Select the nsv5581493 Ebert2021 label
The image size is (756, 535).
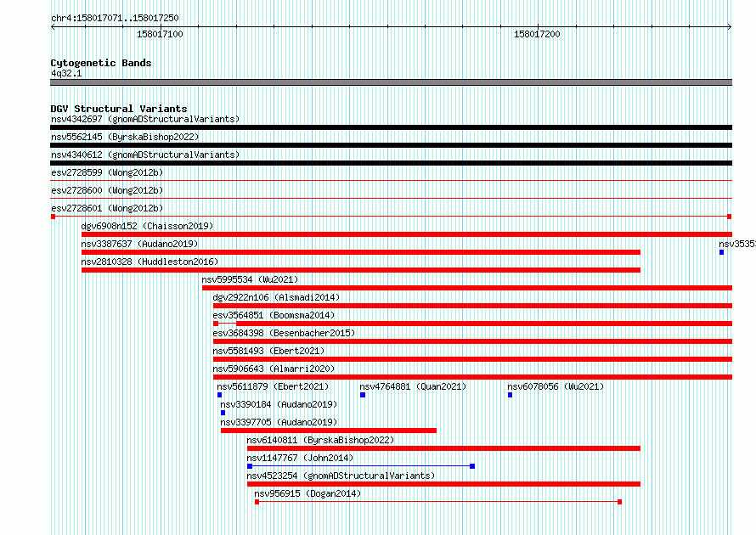[268, 351]
